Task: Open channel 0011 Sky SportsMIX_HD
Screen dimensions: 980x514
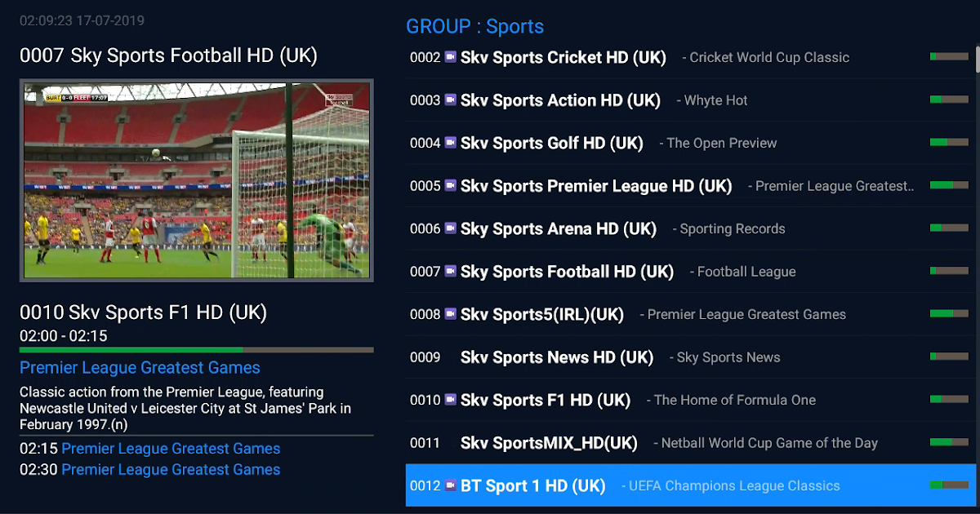Action: (x=691, y=443)
